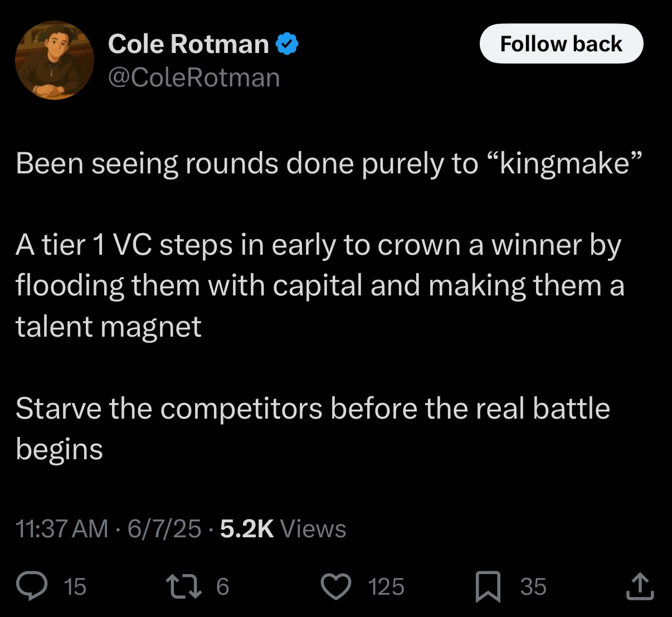Click the 6 reposts count
The image size is (672, 617).
tap(222, 587)
